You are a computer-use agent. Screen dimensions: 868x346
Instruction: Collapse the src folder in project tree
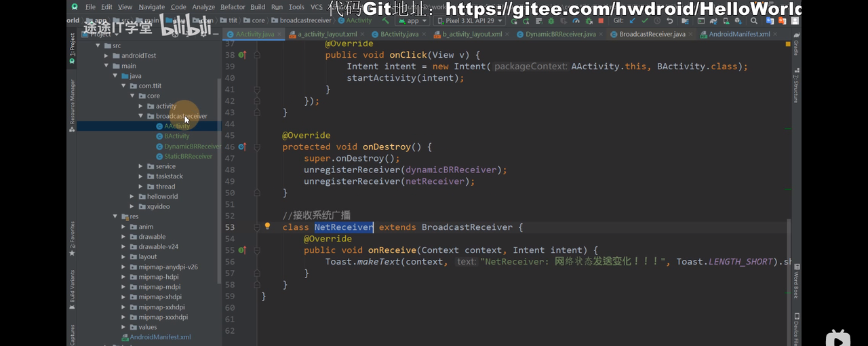[98, 45]
